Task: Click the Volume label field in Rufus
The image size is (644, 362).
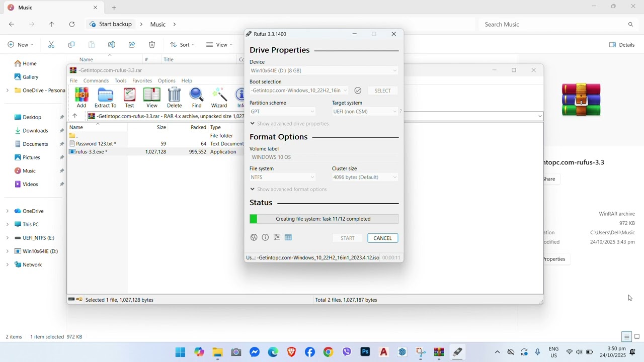Action: [324, 157]
